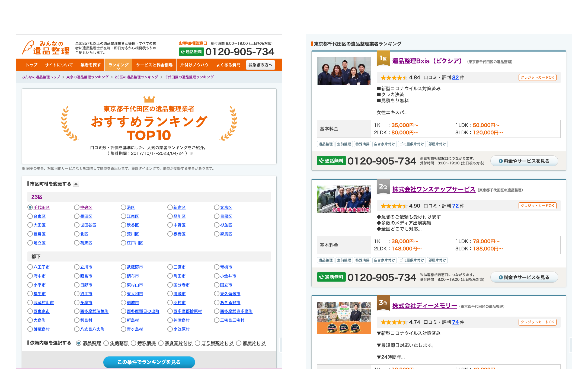Open the 業者を探す navigation tab
Screen dimensions: 588x392
click(90, 65)
